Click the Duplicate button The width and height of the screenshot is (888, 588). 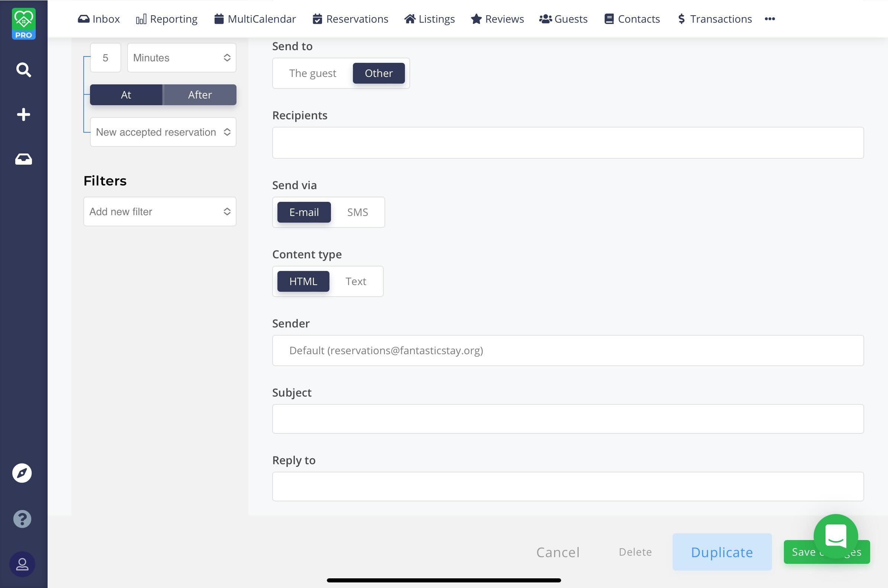(721, 552)
